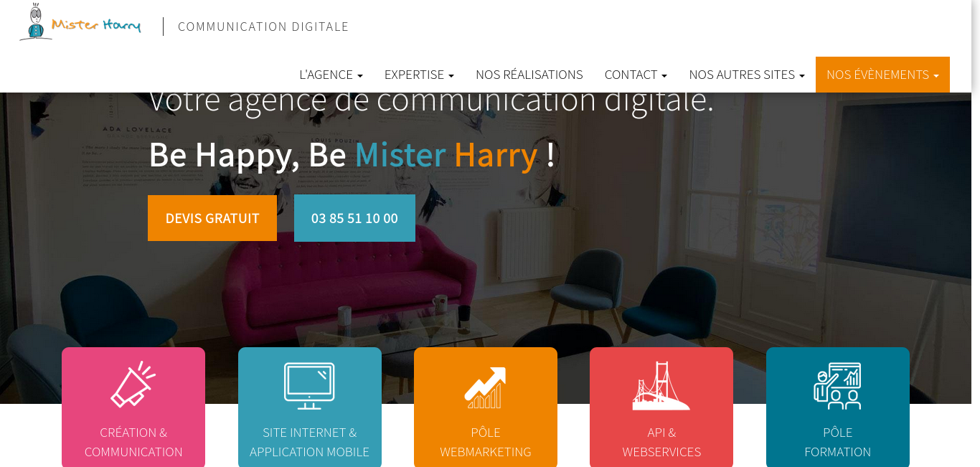Viewport: 980px width, 467px height.
Task: Open the L'AGENCE dropdown menu
Action: [331, 75]
